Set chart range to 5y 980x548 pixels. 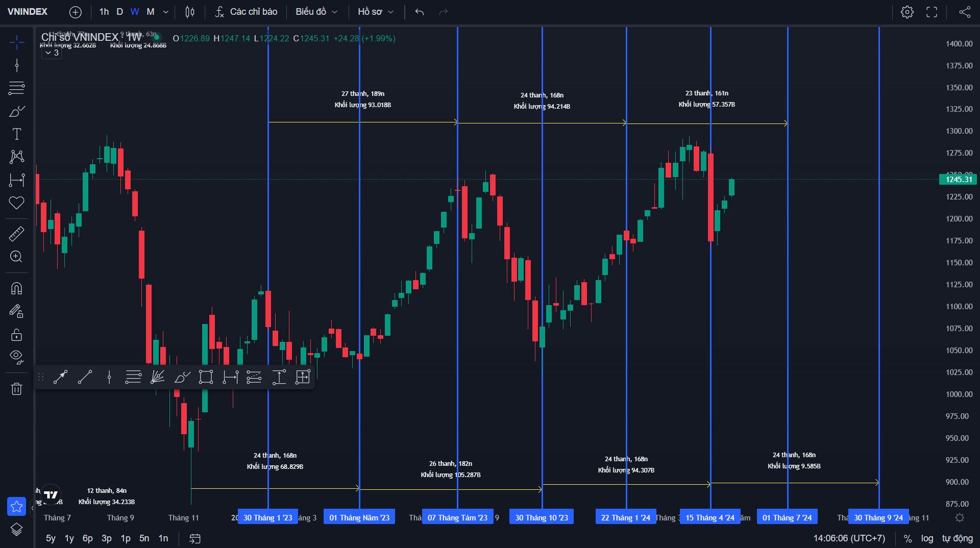point(51,538)
